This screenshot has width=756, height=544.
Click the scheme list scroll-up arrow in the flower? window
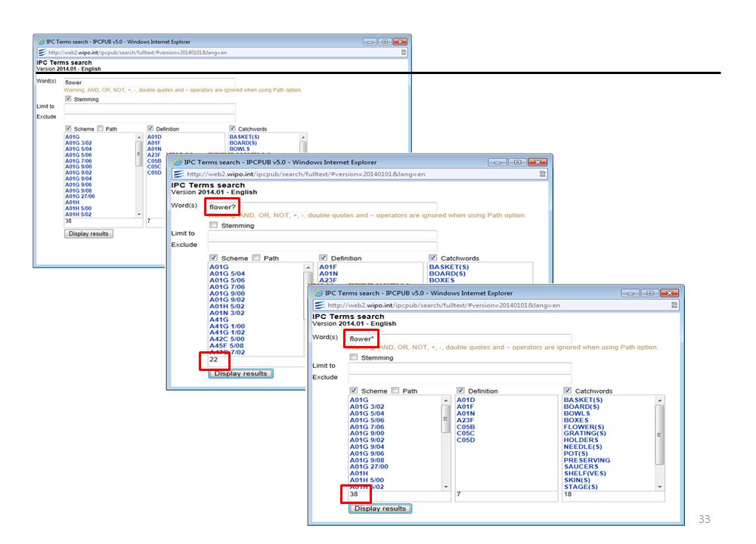tap(308, 267)
